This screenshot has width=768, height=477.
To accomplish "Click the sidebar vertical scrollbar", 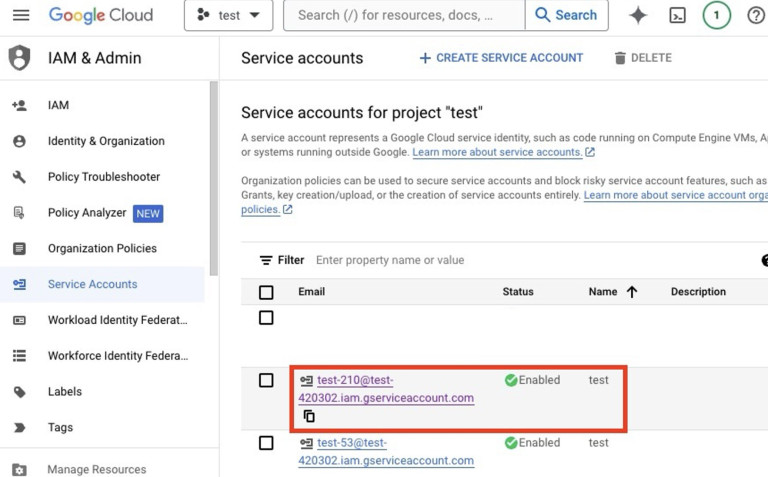I will click(213, 180).
